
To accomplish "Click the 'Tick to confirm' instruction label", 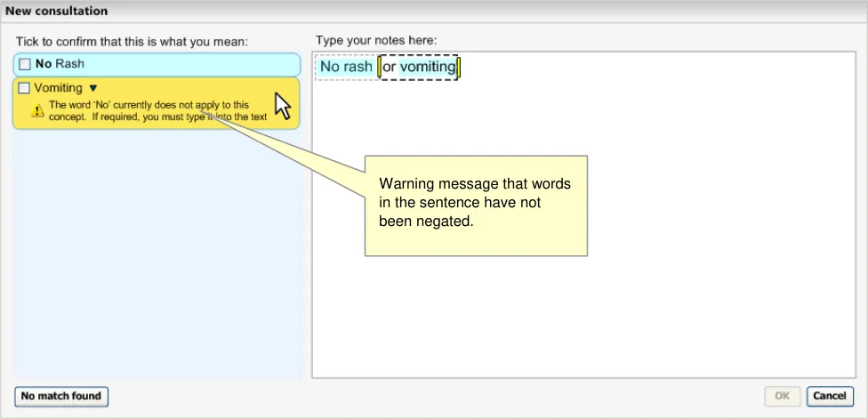I will point(131,41).
